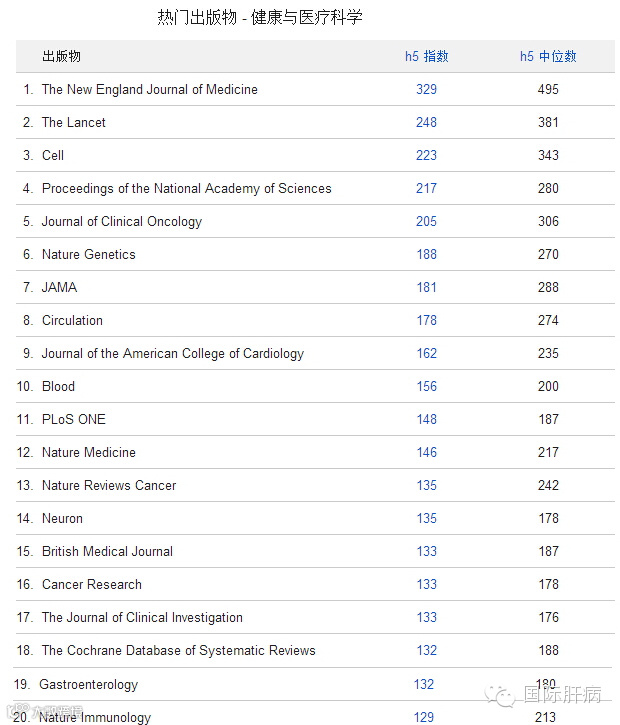This screenshot has width=620, height=725.
Task: Open JAMA's h5-index link 181
Action: 427,287
